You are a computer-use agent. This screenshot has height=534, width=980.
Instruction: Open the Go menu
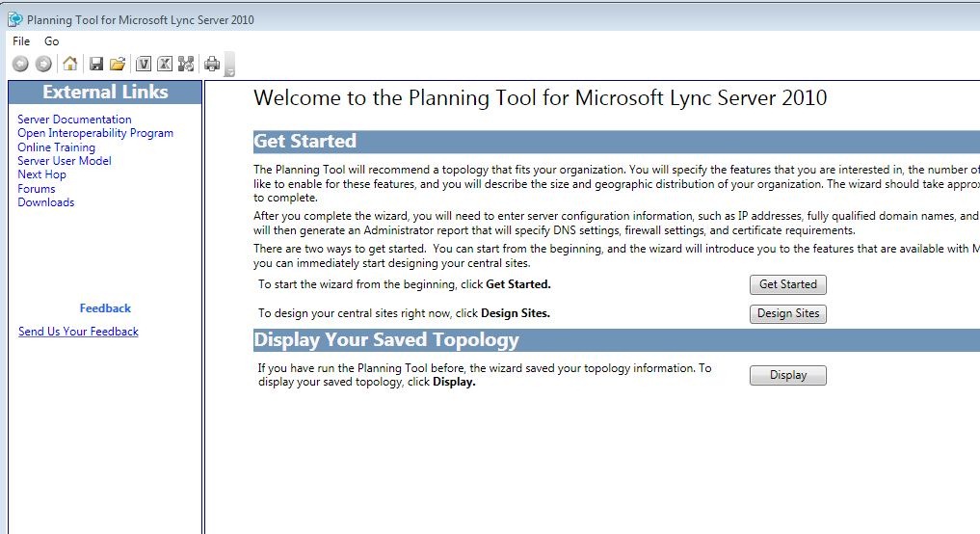pyautogui.click(x=51, y=41)
